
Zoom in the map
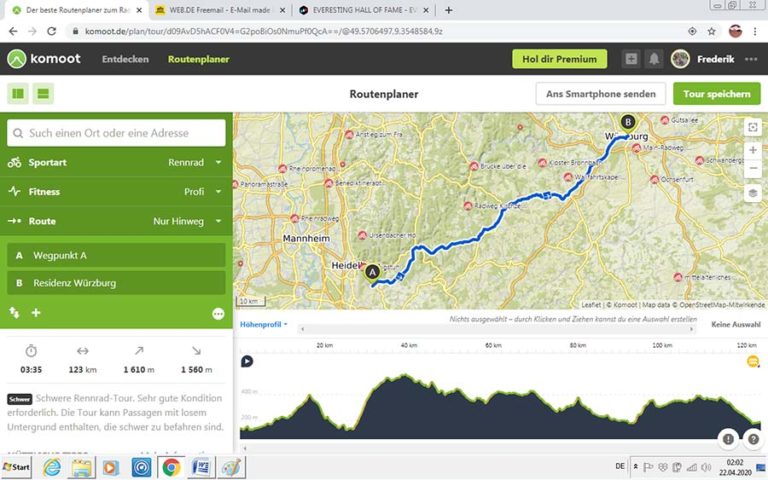pyautogui.click(x=753, y=150)
